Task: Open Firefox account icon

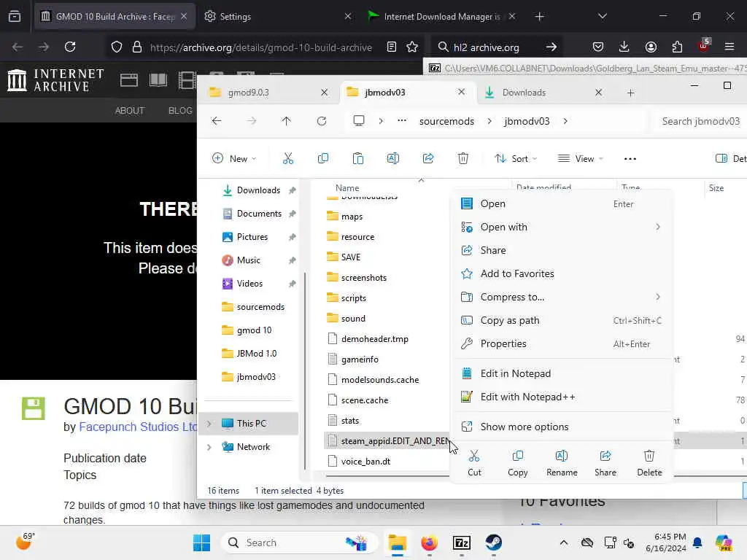Action: pos(651,47)
